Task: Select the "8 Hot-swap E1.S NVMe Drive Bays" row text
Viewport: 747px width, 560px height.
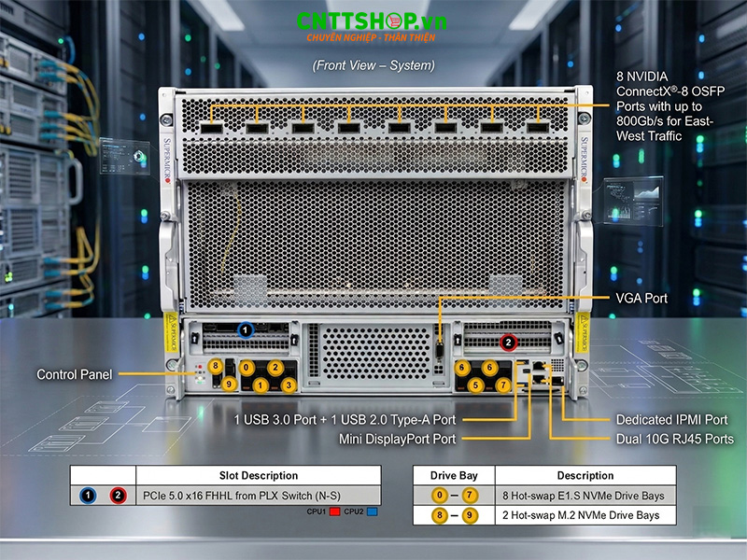Action: pyautogui.click(x=585, y=496)
